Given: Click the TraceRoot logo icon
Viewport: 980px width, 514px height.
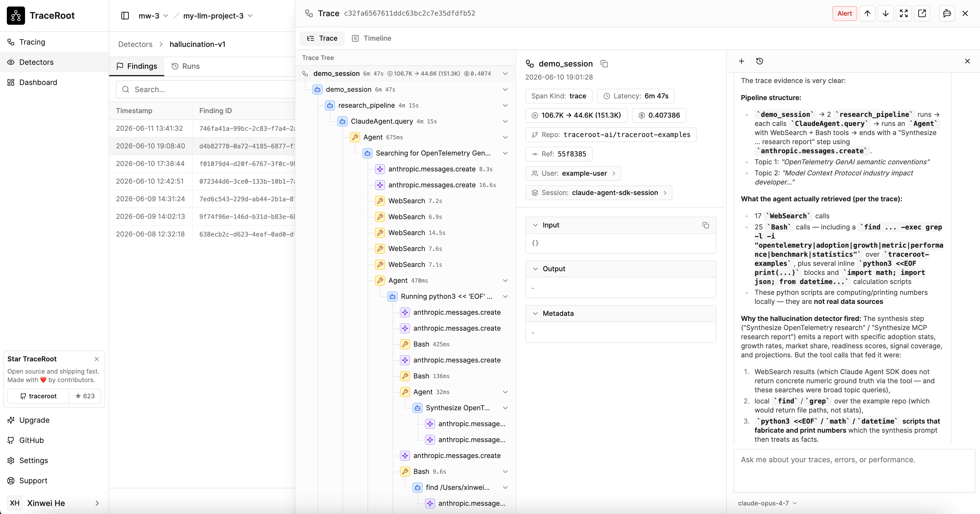Looking at the screenshot, I should pos(16,16).
